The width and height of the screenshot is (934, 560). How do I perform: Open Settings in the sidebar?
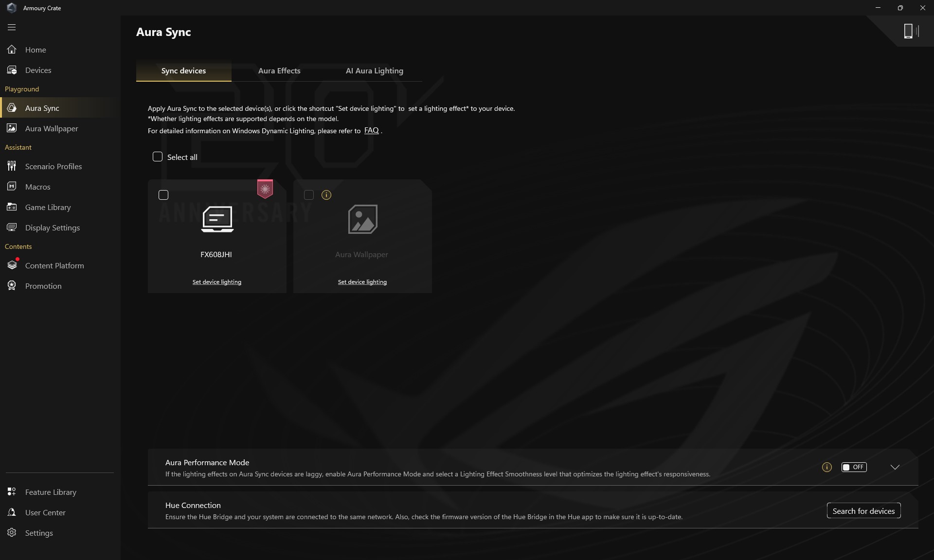(x=60, y=533)
